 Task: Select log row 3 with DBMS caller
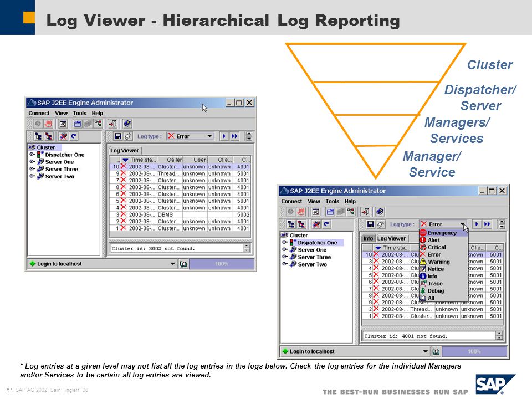180,214
